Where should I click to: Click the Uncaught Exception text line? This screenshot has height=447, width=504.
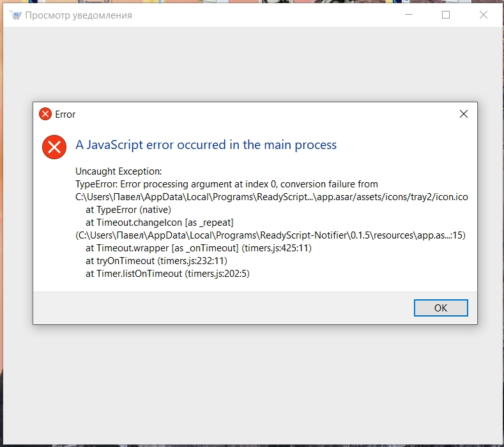click(x=119, y=171)
